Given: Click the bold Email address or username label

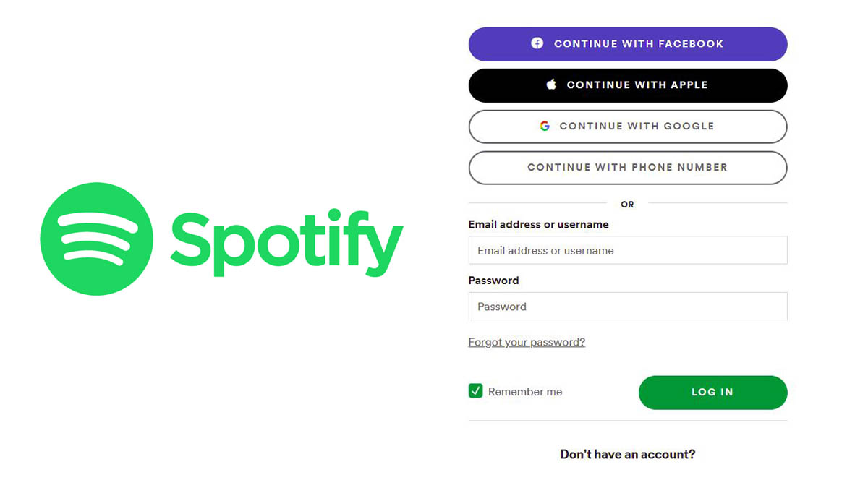Looking at the screenshot, I should pyautogui.click(x=539, y=225).
